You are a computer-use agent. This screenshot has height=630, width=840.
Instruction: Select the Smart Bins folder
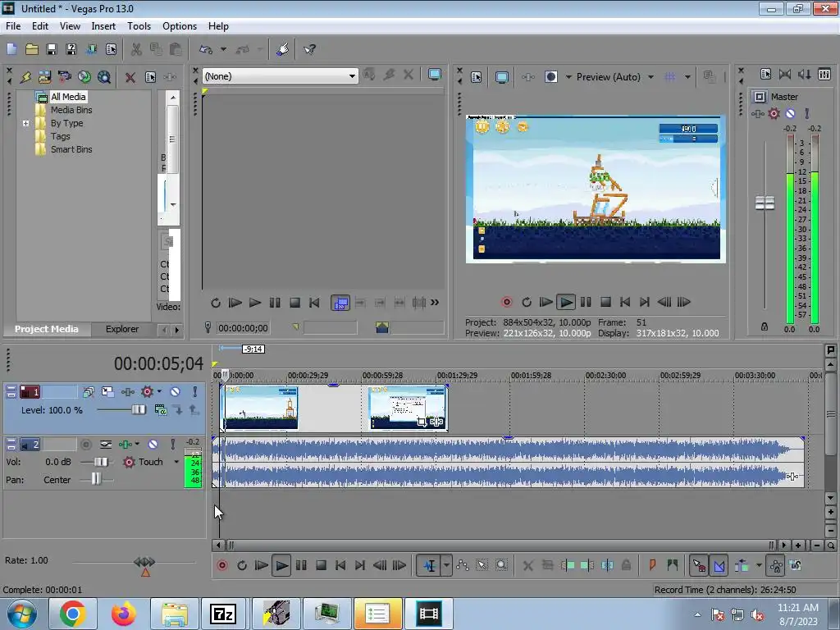pos(71,149)
